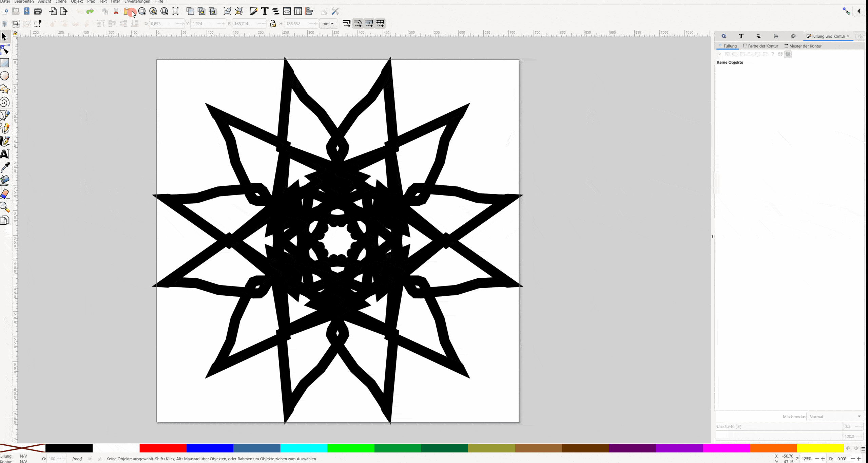Screen dimensions: 868x463
Task: Open the Erweiterungen menu
Action: tap(137, 2)
